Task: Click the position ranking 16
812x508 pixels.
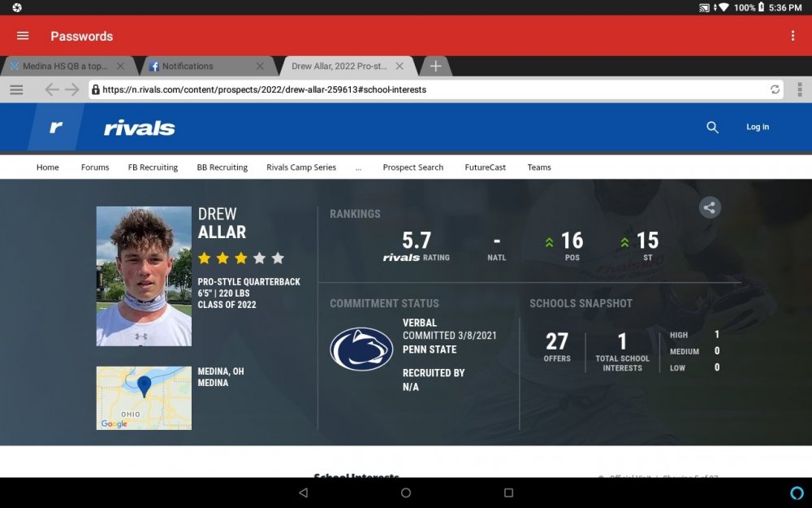Action: point(572,241)
